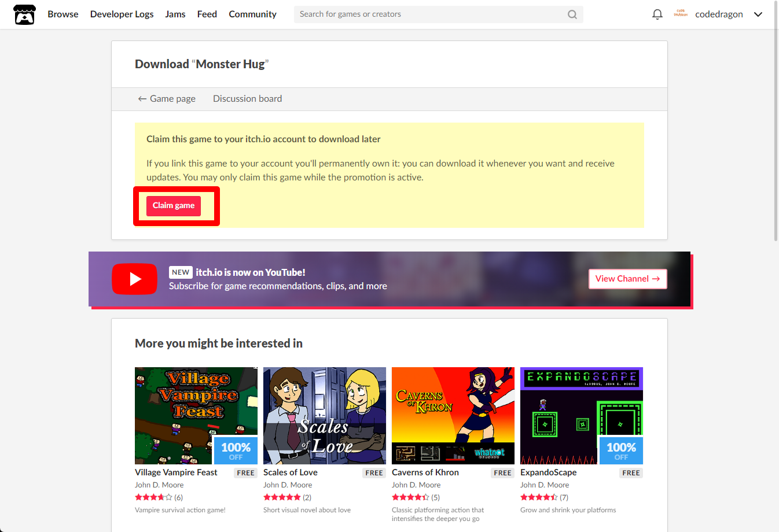Click the 100% OFF badge on ExpandoScape

click(x=621, y=450)
